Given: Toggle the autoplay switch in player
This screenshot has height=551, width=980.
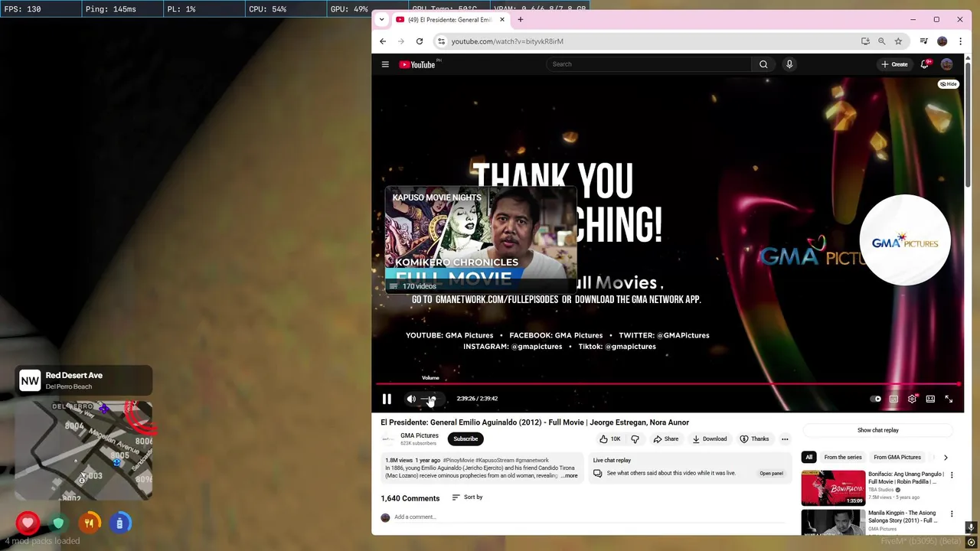Looking at the screenshot, I should [876, 399].
